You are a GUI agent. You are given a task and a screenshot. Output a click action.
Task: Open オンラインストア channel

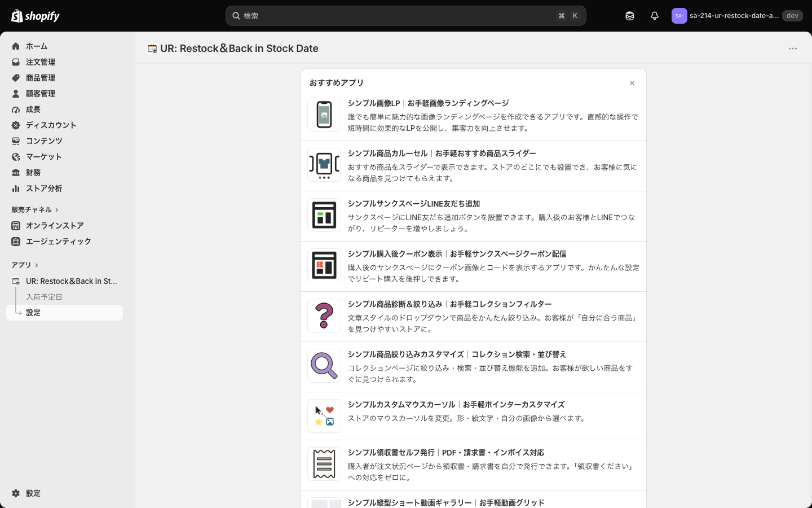pyautogui.click(x=64, y=226)
